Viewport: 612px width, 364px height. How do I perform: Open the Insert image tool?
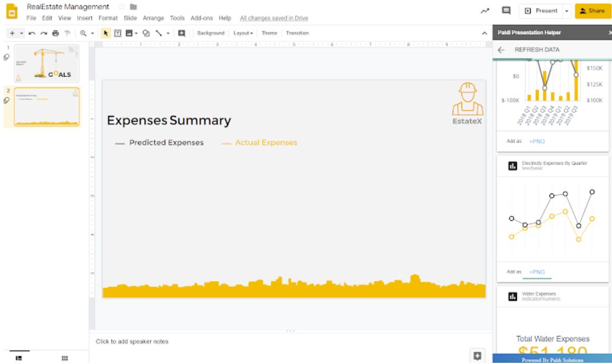coord(129,33)
